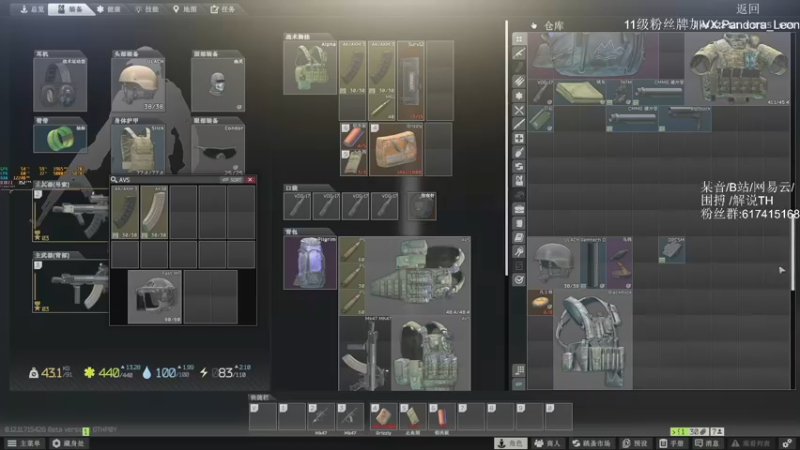Filter stash by container case icon
The width and height of the screenshot is (800, 450).
pyautogui.click(x=519, y=209)
